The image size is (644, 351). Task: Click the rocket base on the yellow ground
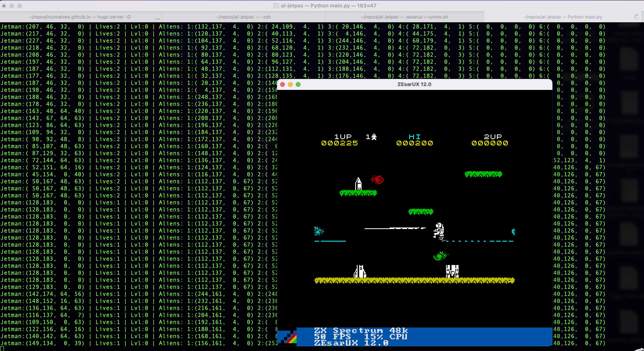[360, 271]
